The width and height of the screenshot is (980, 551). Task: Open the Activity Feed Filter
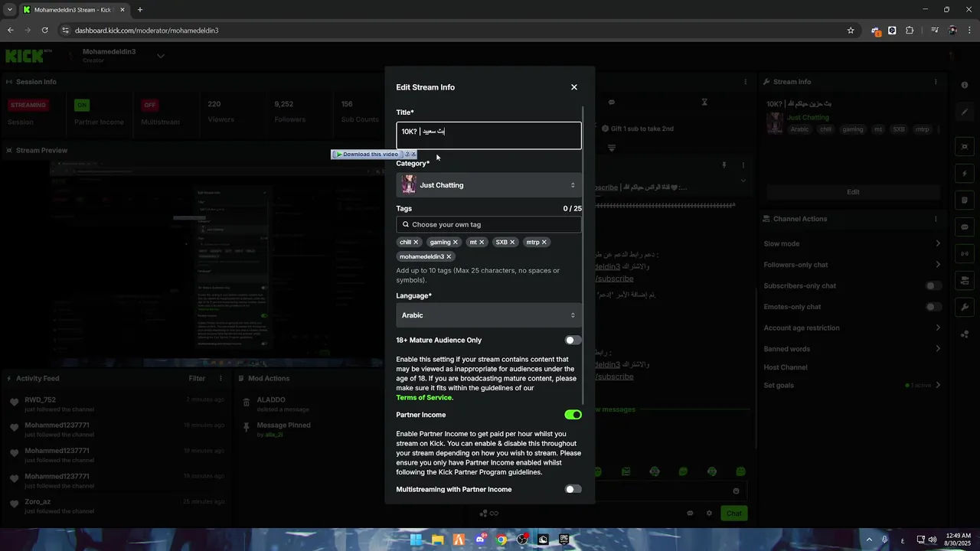coord(197,378)
